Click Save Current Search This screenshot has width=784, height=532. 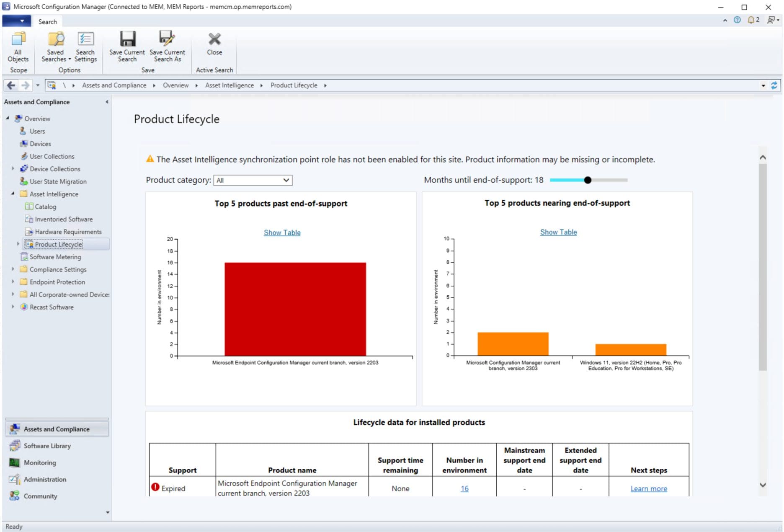click(x=127, y=47)
